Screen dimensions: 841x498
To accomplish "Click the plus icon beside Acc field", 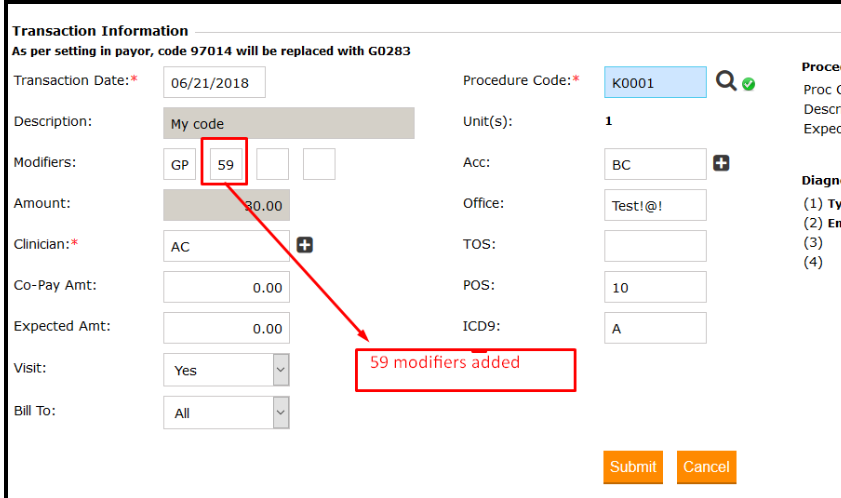I will click(x=720, y=163).
